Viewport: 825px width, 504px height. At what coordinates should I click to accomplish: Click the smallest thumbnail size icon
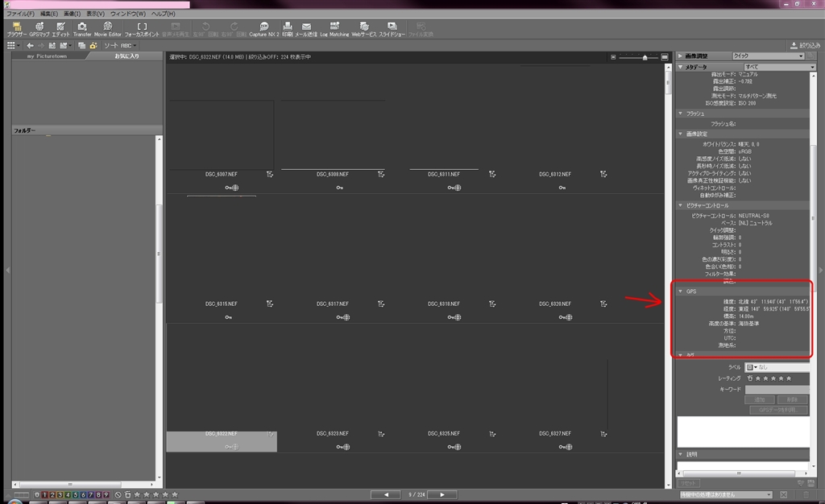[613, 56]
